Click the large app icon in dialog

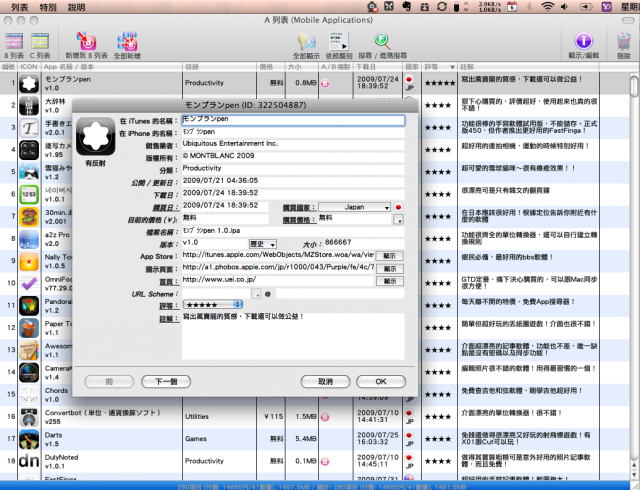click(x=96, y=136)
